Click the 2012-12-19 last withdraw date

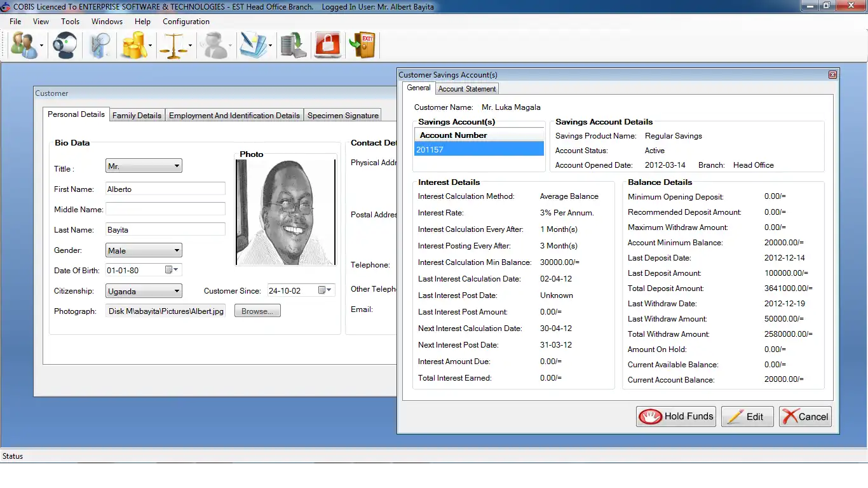pyautogui.click(x=785, y=303)
